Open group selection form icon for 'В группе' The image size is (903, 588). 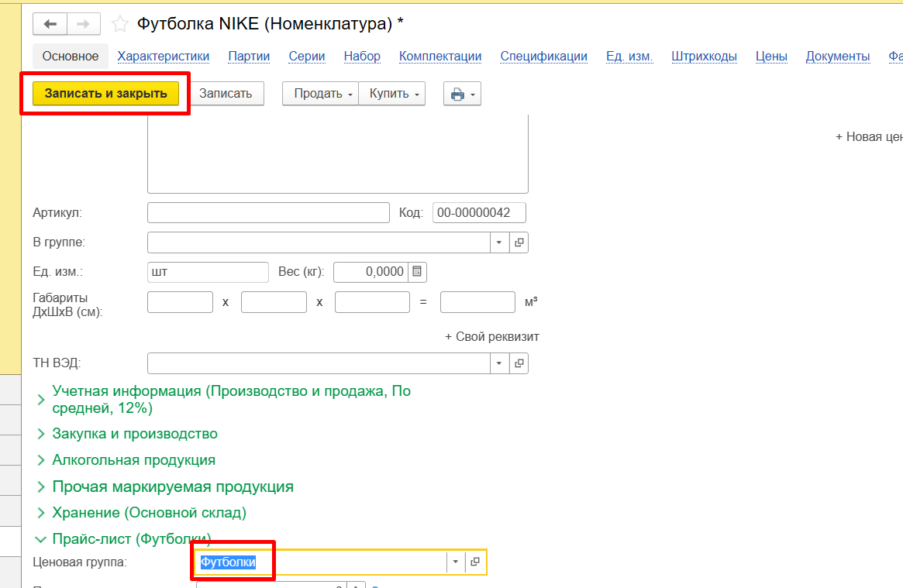click(x=519, y=242)
